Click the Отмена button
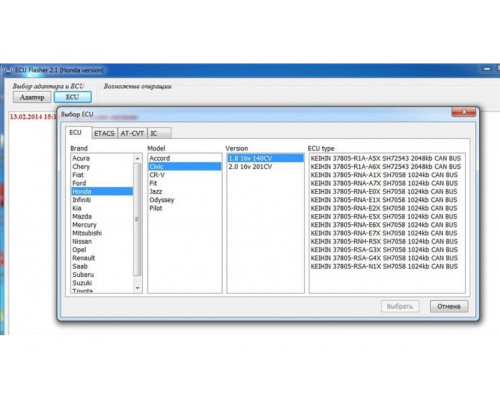Image resolution: width=500 pixels, height=400 pixels. tap(449, 306)
